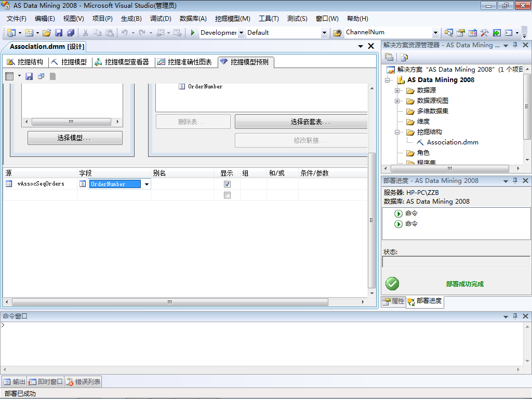Click the Cut scissors icon
532x399 pixels.
(x=86, y=33)
